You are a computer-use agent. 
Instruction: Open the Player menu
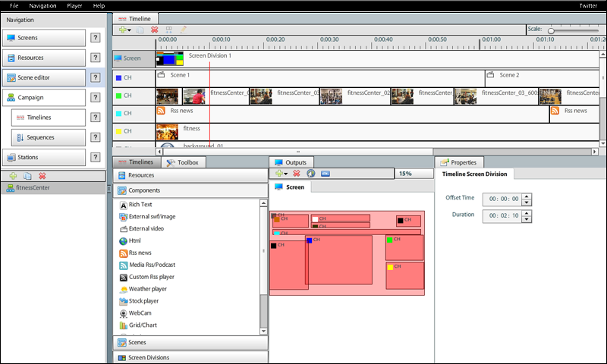(x=74, y=5)
